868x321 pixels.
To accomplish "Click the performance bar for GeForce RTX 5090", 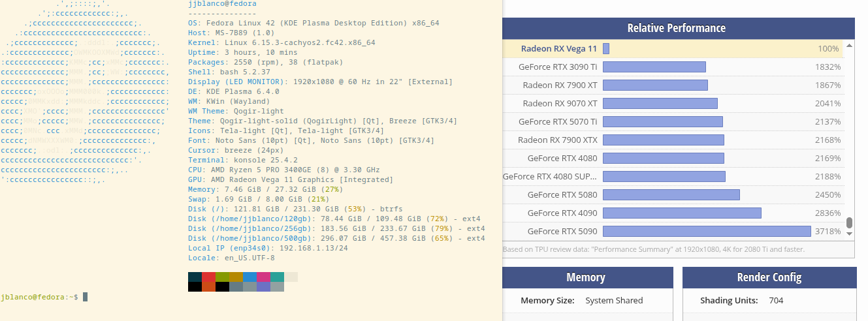I will point(707,231).
